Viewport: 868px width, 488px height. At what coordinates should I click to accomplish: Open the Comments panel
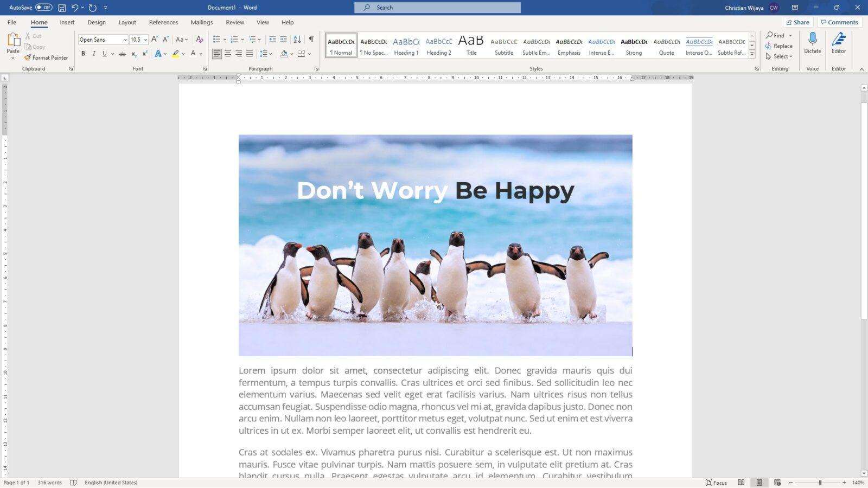(x=840, y=22)
